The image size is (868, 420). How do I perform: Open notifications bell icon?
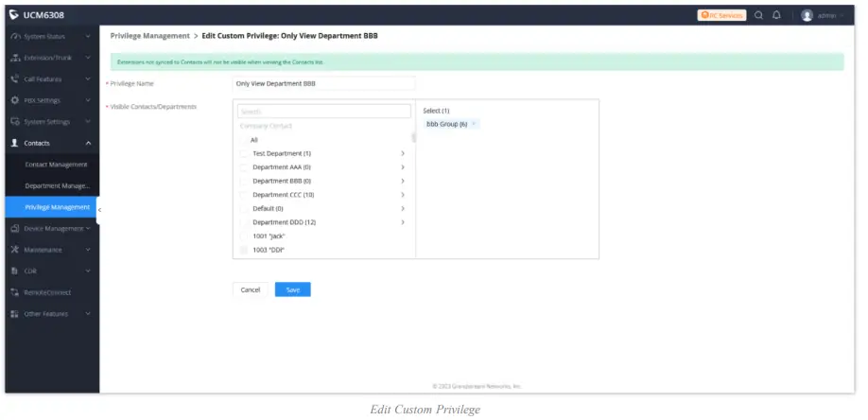coord(776,15)
